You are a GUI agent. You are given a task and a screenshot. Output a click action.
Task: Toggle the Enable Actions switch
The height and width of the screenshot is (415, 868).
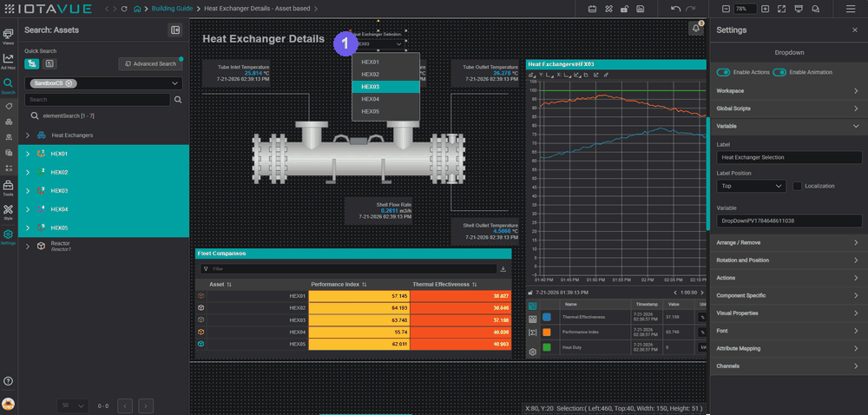tap(723, 72)
